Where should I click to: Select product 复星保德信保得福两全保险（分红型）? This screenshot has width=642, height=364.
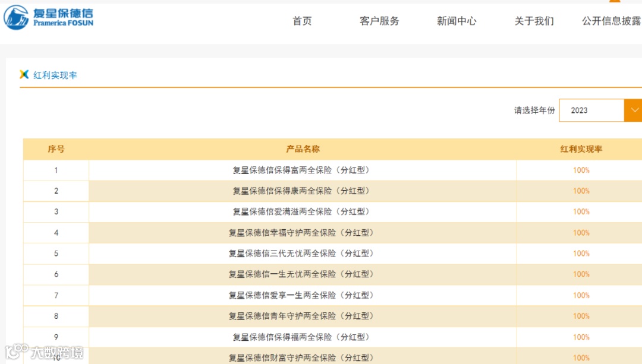303,337
